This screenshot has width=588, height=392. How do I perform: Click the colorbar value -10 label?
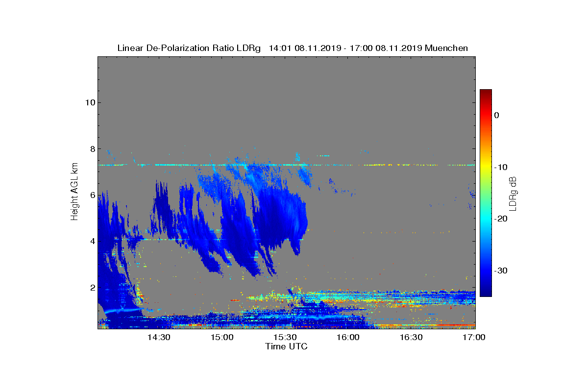point(500,167)
